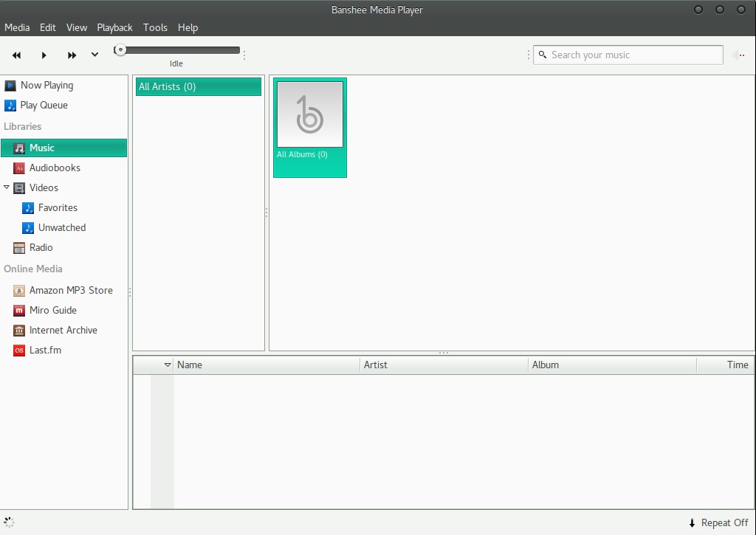Click the seek slider knob
This screenshot has width=756, height=535.
pyautogui.click(x=120, y=49)
